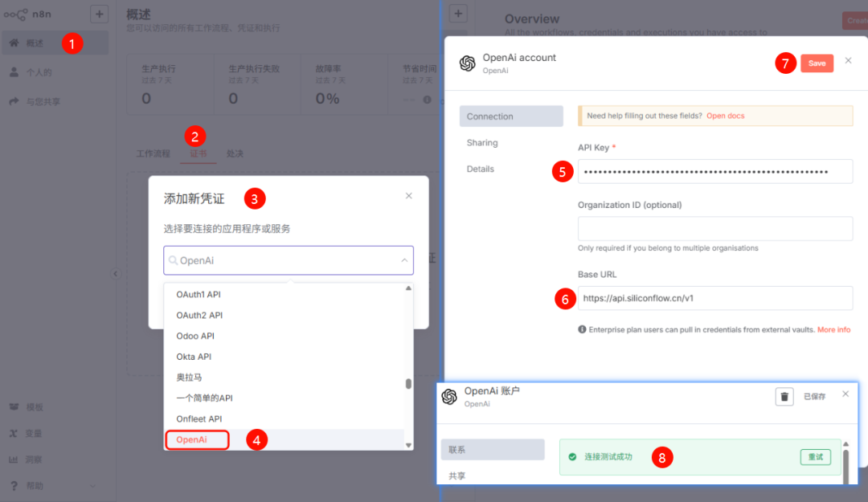Click the plus button in the Overview window
The image size is (868, 502).
[x=458, y=14]
